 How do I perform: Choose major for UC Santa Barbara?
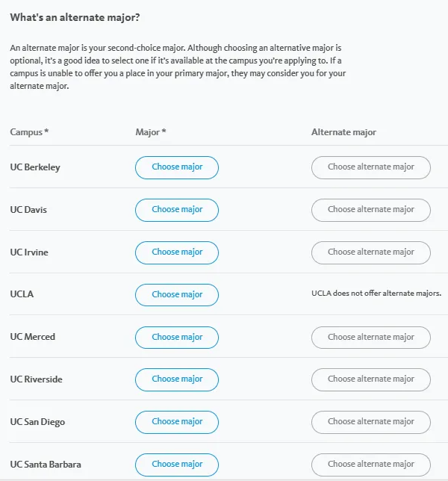pos(177,464)
